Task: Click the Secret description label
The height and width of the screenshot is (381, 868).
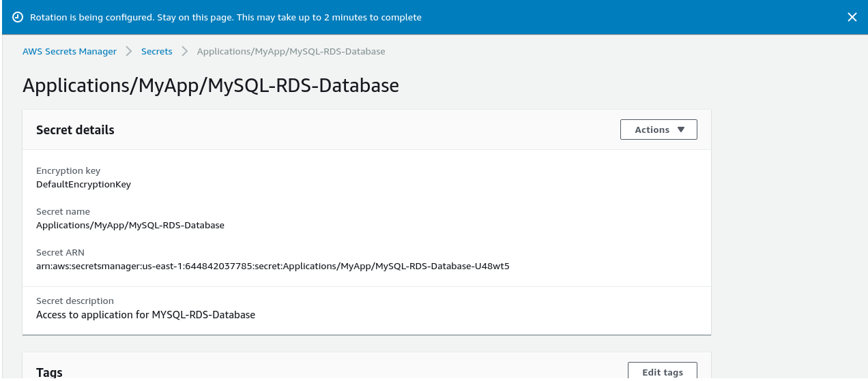Action: pyautogui.click(x=75, y=301)
